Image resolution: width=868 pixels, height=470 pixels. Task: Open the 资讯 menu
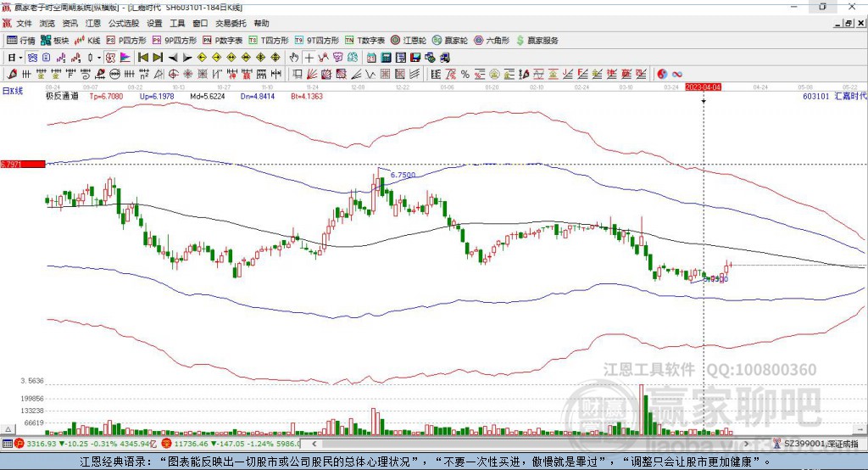click(x=70, y=23)
